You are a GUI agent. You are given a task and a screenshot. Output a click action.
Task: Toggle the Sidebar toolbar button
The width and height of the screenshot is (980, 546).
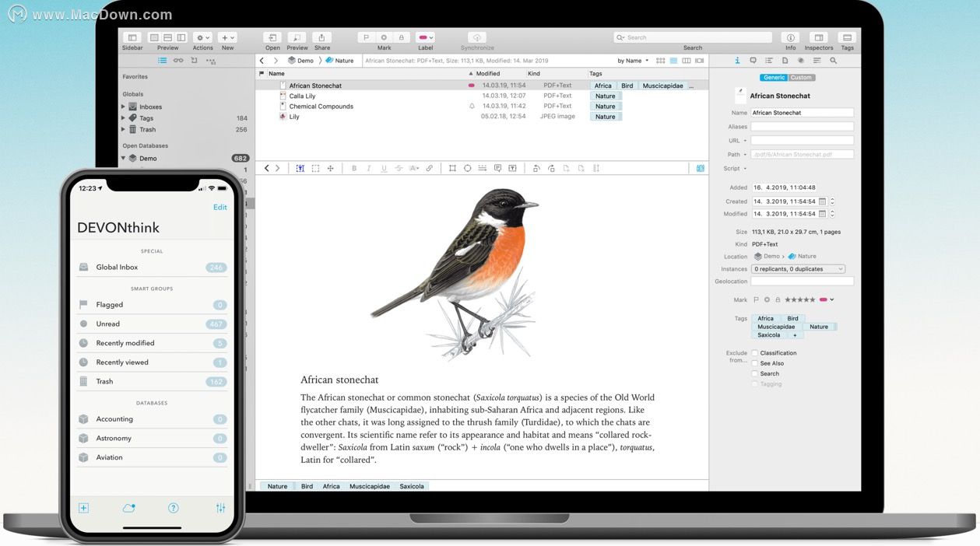[x=132, y=37]
